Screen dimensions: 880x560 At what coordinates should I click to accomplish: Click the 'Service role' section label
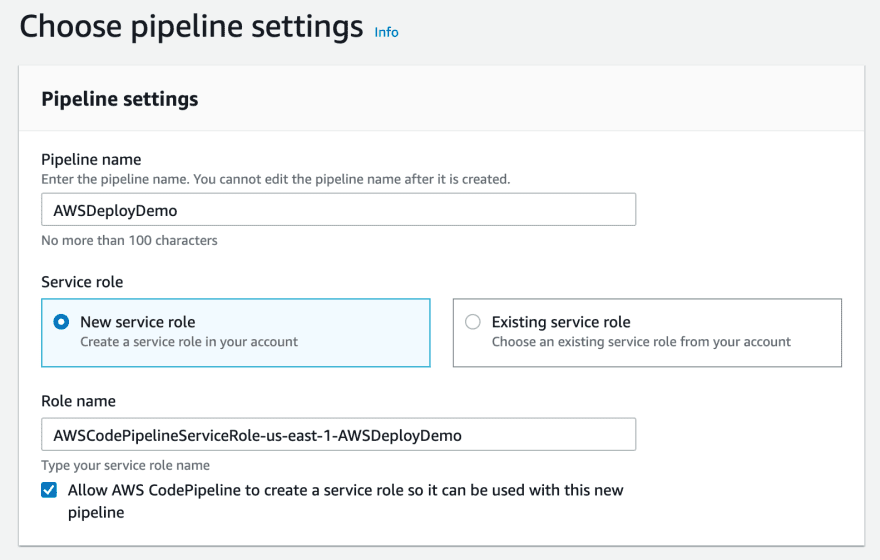(x=82, y=282)
